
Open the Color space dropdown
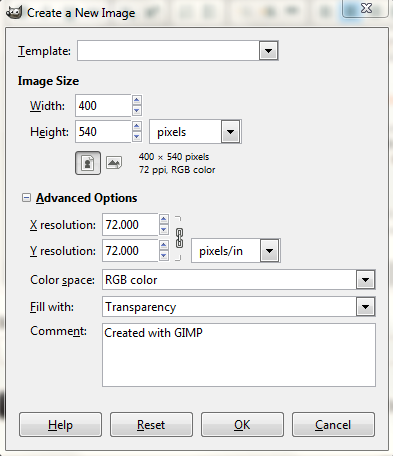365,280
